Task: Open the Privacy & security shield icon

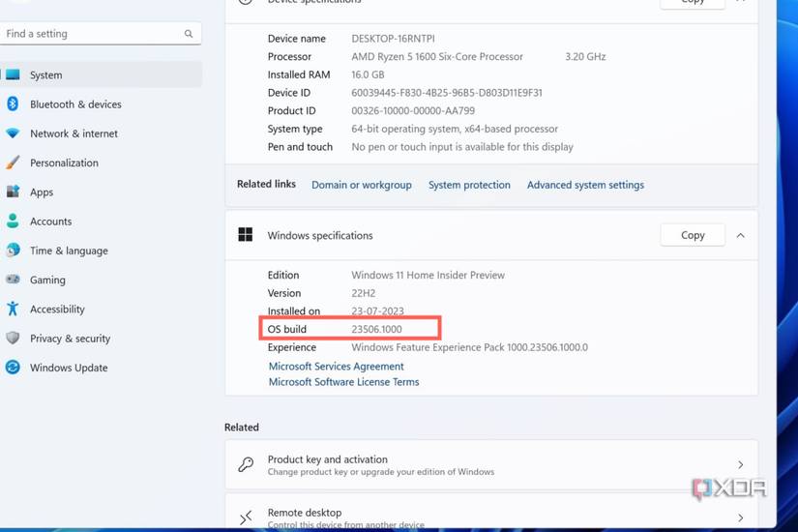Action: (13, 339)
